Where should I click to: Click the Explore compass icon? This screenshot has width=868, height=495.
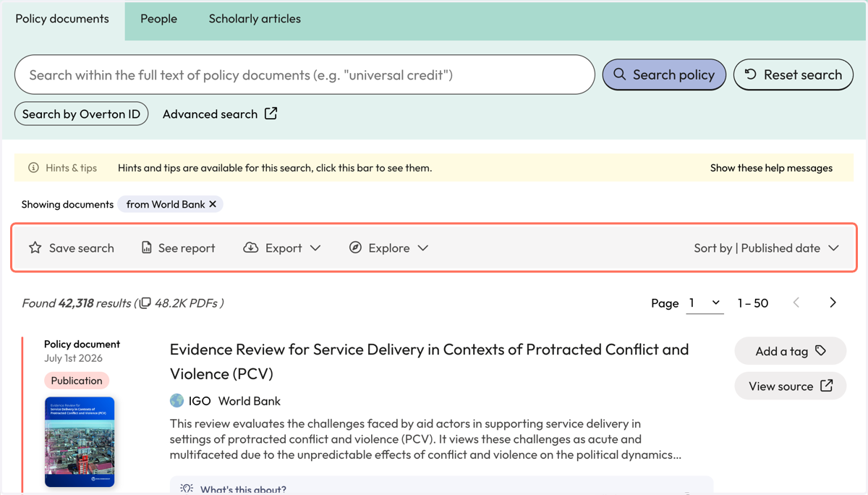[x=355, y=247]
